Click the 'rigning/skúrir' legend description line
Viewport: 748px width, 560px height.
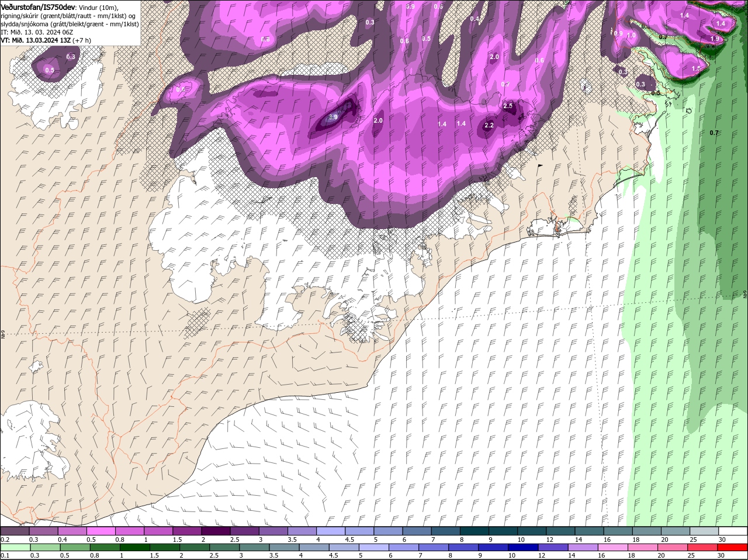(x=68, y=16)
